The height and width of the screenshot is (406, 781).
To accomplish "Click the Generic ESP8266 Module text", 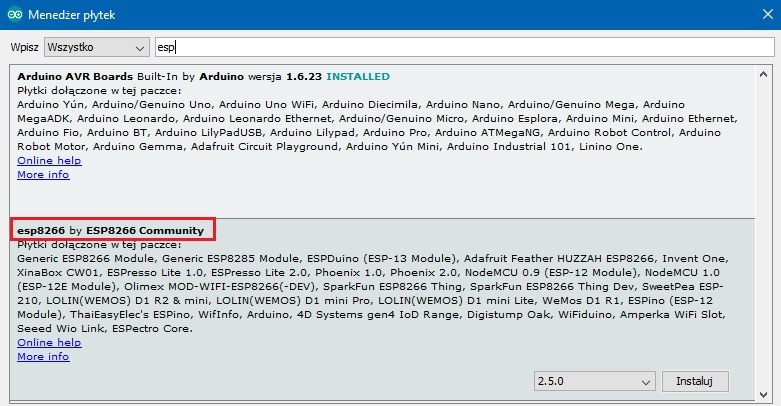I will [x=86, y=259].
